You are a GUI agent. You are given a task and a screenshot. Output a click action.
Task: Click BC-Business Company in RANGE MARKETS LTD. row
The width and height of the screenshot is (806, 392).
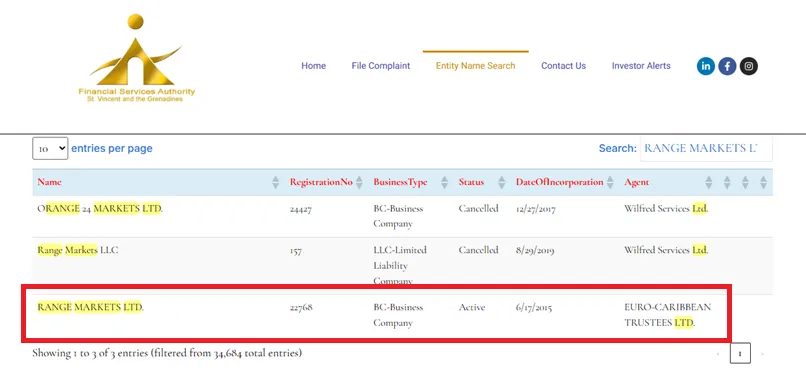(x=398, y=315)
